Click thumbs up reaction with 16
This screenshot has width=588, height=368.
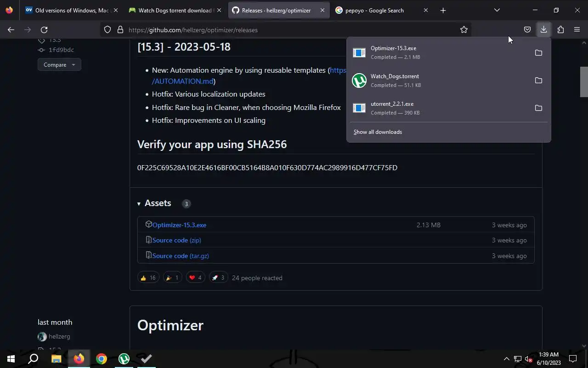pyautogui.click(x=148, y=277)
